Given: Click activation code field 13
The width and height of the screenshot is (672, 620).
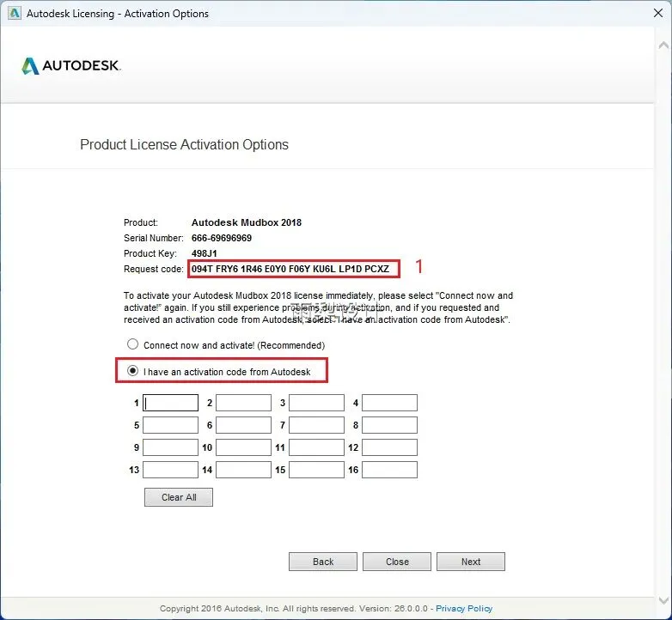Looking at the screenshot, I should (170, 470).
